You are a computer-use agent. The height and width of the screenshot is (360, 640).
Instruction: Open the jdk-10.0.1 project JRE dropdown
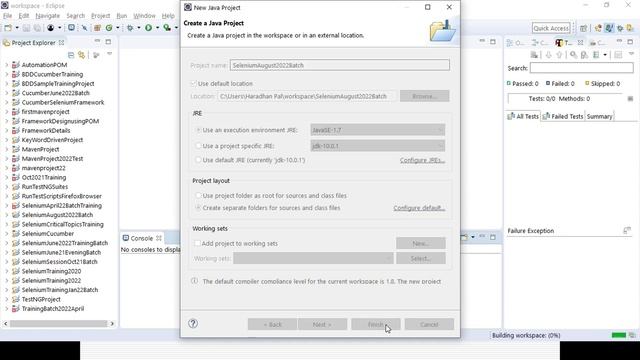pos(378,146)
